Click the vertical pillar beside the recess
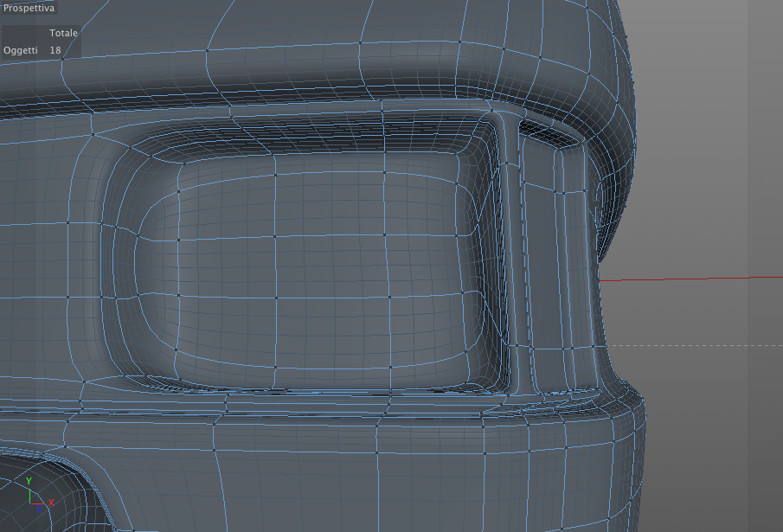 pos(510,249)
